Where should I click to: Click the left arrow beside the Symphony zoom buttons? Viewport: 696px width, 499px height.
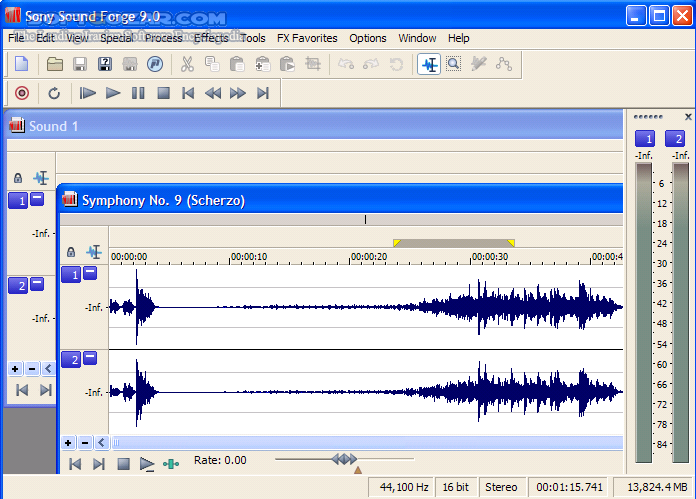(x=101, y=443)
